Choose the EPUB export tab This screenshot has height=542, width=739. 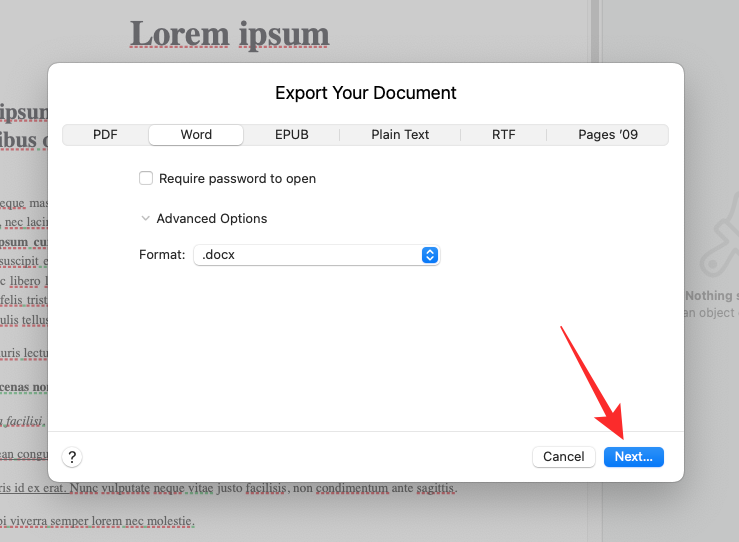[x=291, y=135]
